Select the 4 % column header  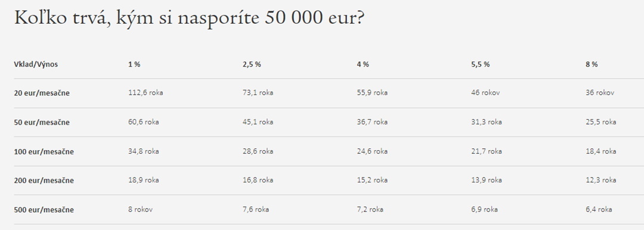pyautogui.click(x=363, y=64)
